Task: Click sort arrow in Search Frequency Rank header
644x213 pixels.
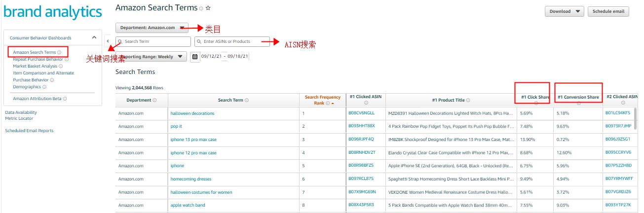Action: (x=333, y=104)
